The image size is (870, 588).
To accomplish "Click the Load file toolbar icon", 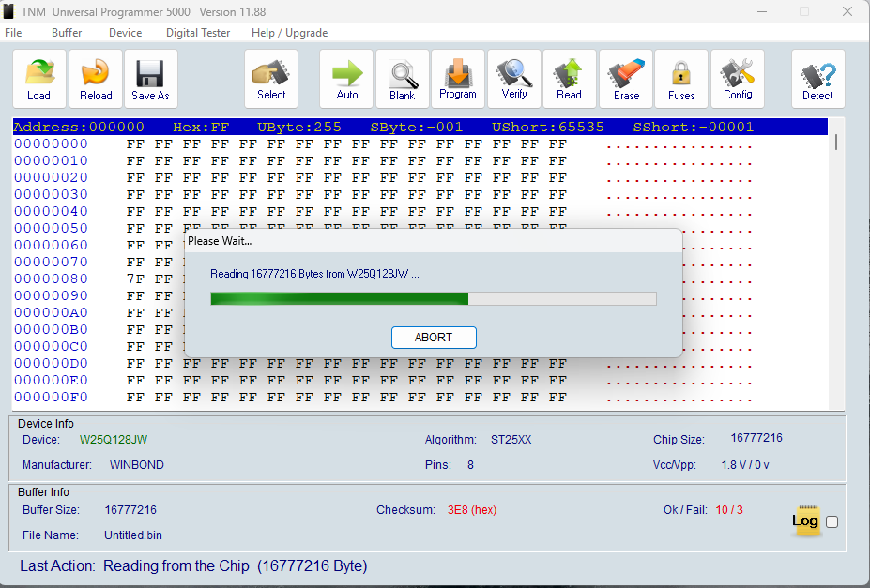I will (x=39, y=79).
